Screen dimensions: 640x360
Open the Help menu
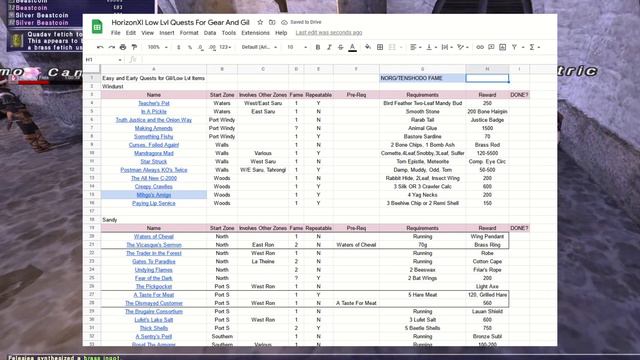point(281,33)
